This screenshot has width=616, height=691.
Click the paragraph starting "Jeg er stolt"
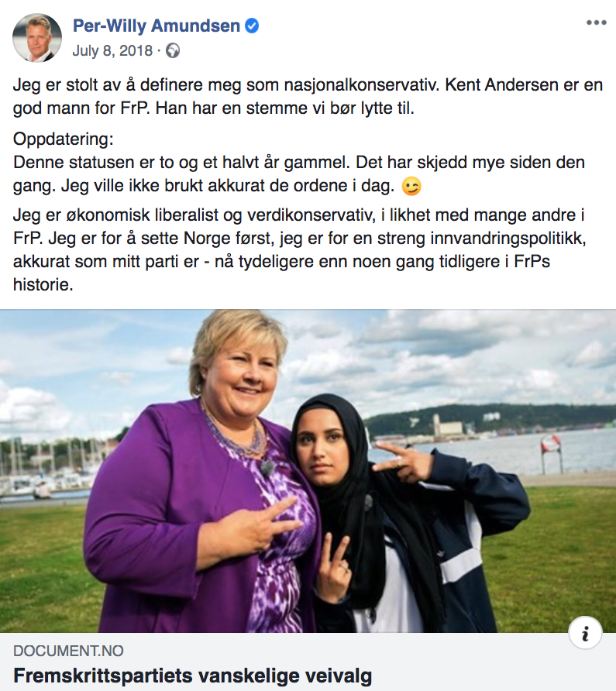click(308, 97)
